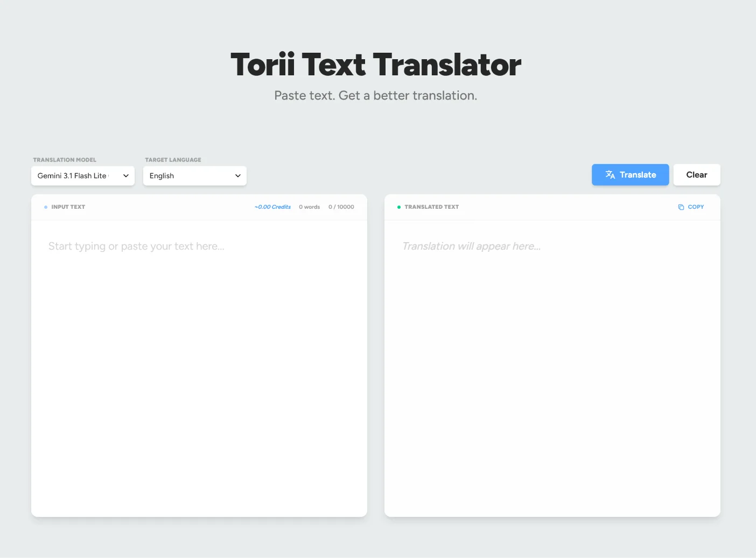This screenshot has width=756, height=558.
Task: Clear the text fields
Action: (696, 175)
